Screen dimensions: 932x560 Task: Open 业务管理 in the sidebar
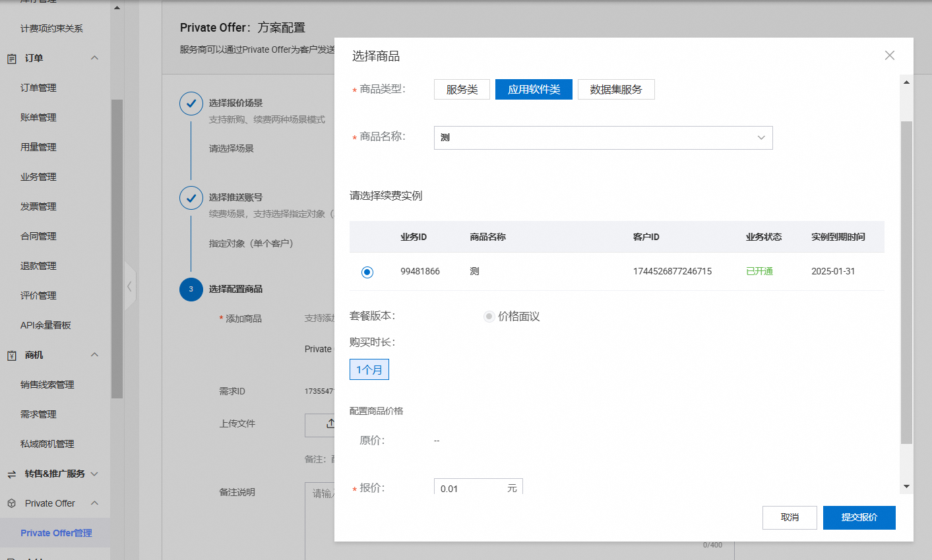click(x=38, y=177)
